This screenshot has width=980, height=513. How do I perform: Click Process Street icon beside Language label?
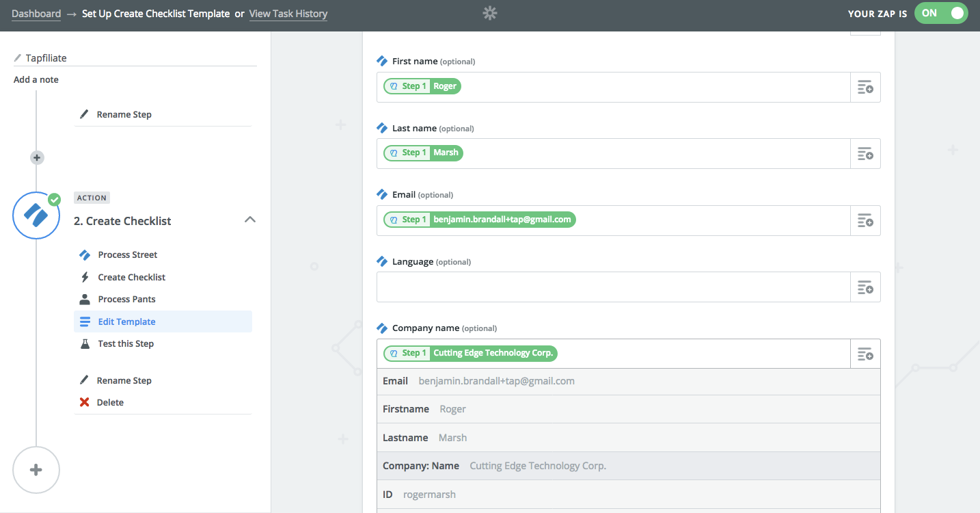pos(383,261)
